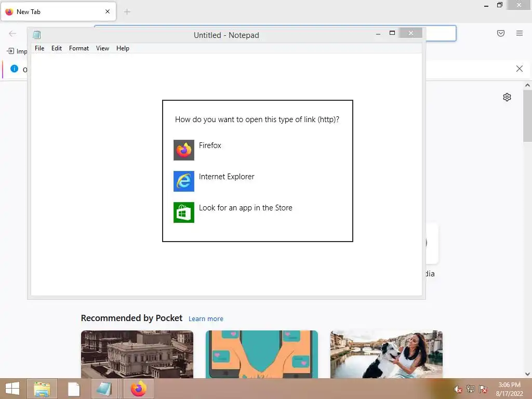532x399 pixels.
Task: Open Firefox hamburger application menu
Action: click(519, 33)
